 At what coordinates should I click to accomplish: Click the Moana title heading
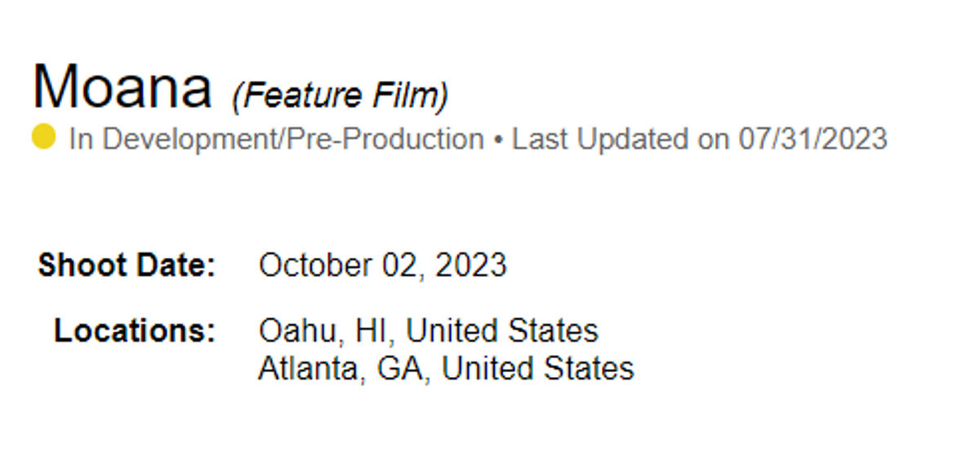pos(122,87)
